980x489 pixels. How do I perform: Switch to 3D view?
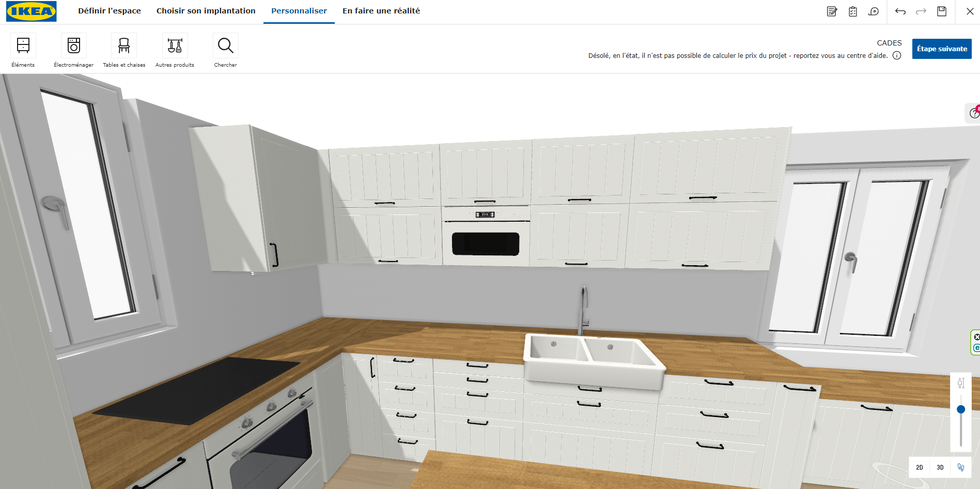[940, 467]
